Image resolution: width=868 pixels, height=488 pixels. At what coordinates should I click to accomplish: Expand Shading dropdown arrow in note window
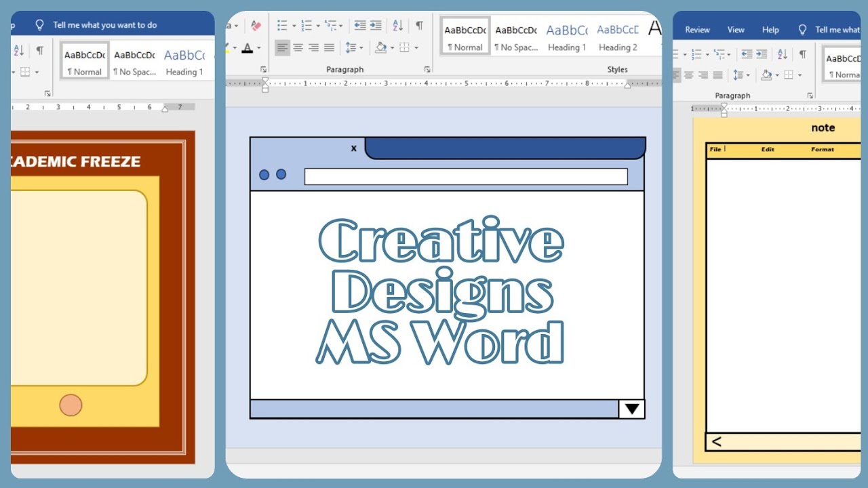[x=778, y=76]
